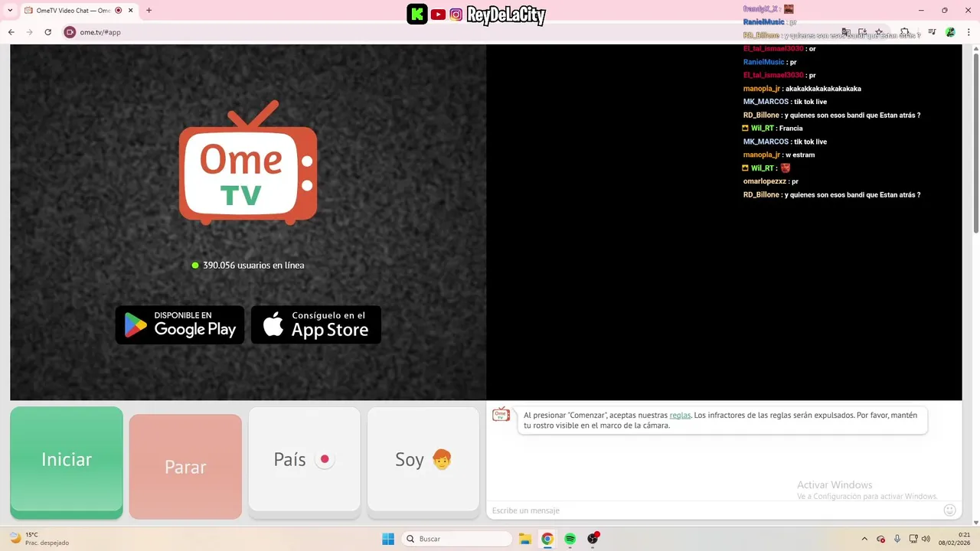Image resolution: width=980 pixels, height=551 pixels.
Task: Open Spotify from the taskbar
Action: [570, 539]
